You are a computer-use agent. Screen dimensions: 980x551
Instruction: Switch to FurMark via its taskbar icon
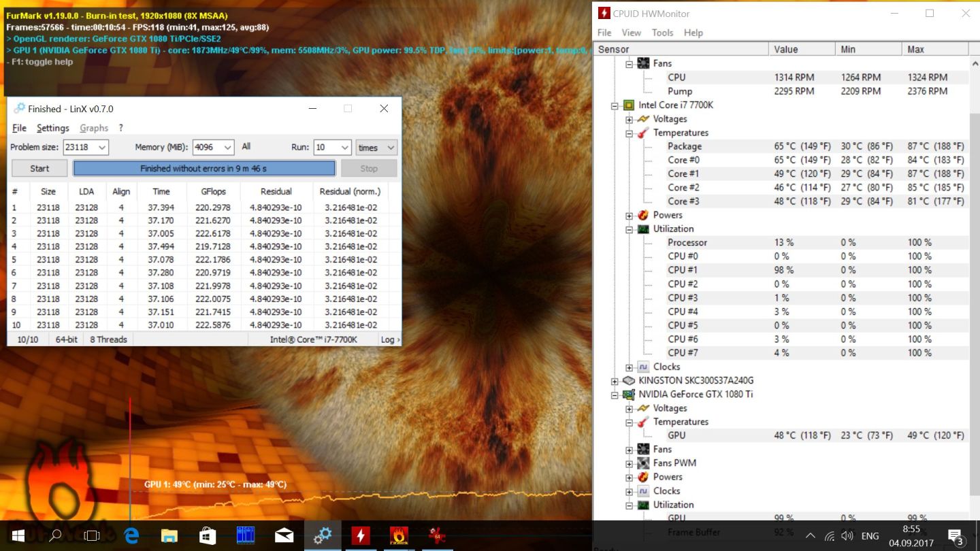tap(399, 536)
